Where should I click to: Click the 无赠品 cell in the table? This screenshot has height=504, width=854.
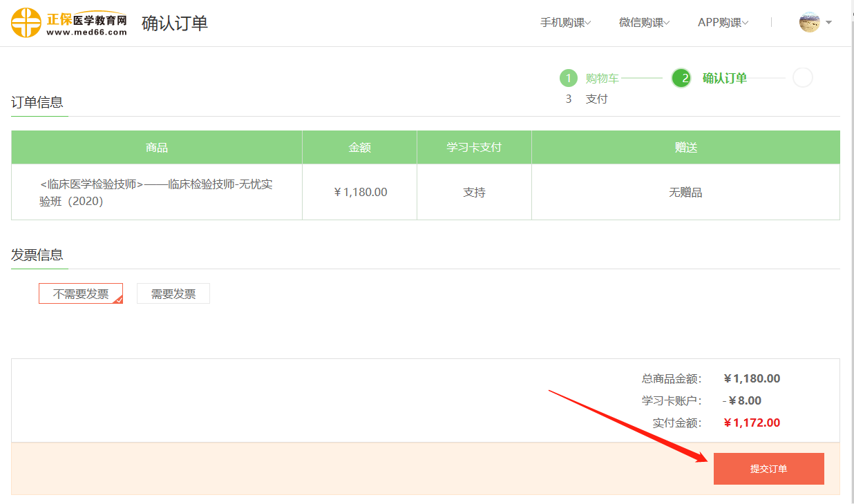(685, 193)
